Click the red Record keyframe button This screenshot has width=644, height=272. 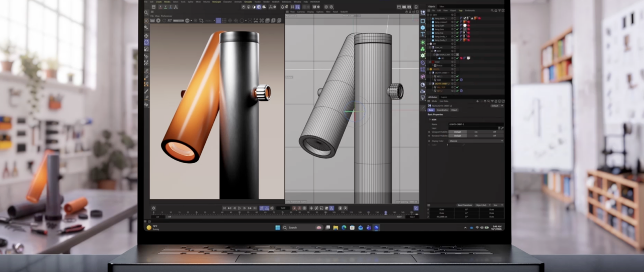pos(294,208)
